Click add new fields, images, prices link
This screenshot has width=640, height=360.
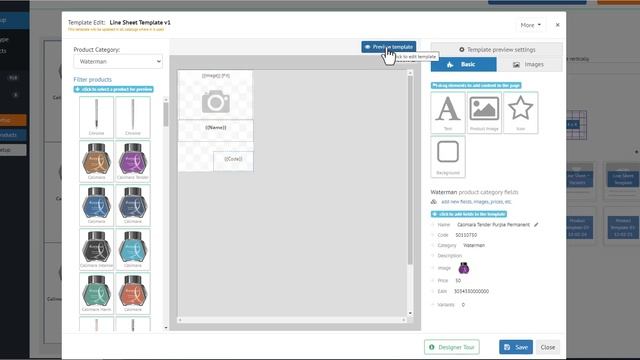click(x=476, y=202)
